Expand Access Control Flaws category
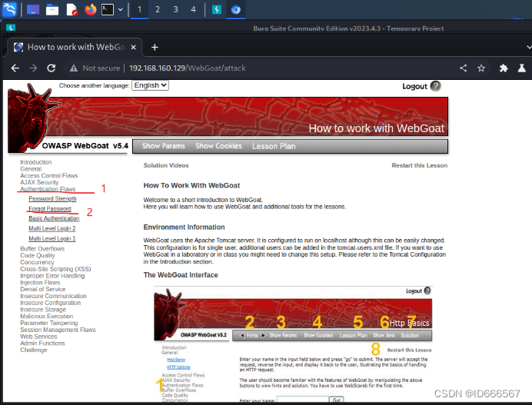 pyautogui.click(x=49, y=175)
